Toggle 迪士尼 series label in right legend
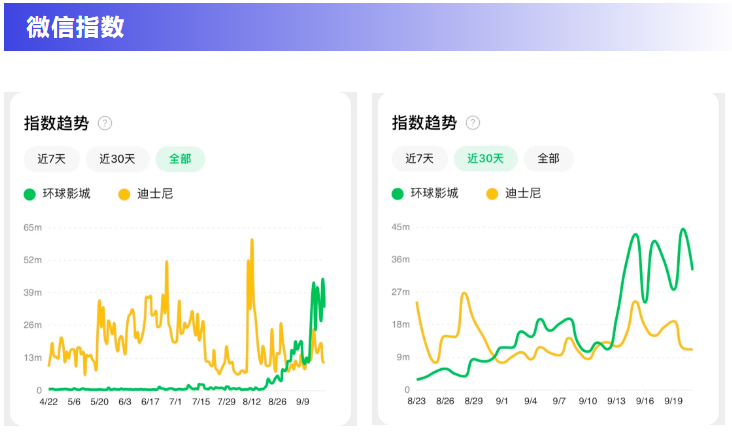The width and height of the screenshot is (732, 440). click(520, 194)
